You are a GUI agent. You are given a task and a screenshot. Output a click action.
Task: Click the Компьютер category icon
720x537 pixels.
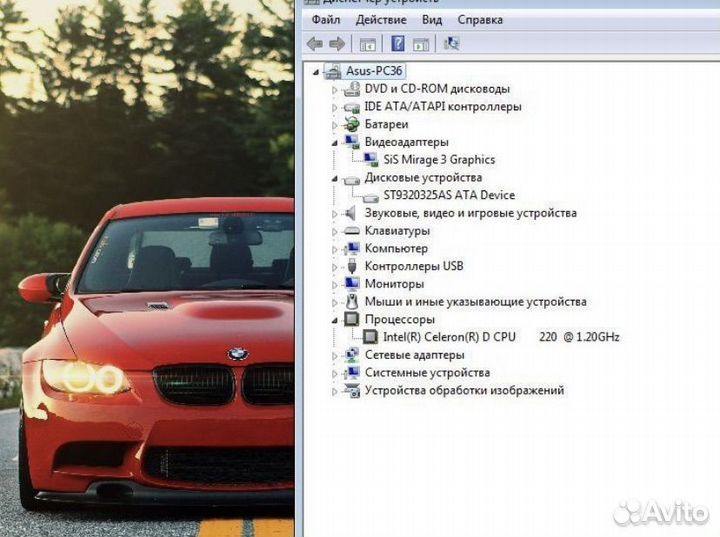(352, 249)
